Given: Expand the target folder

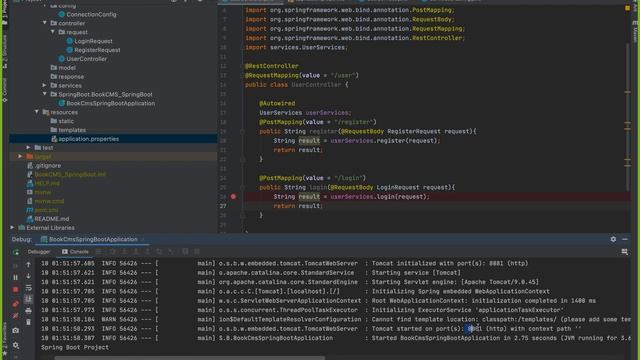Looking at the screenshot, I should [x=20, y=156].
